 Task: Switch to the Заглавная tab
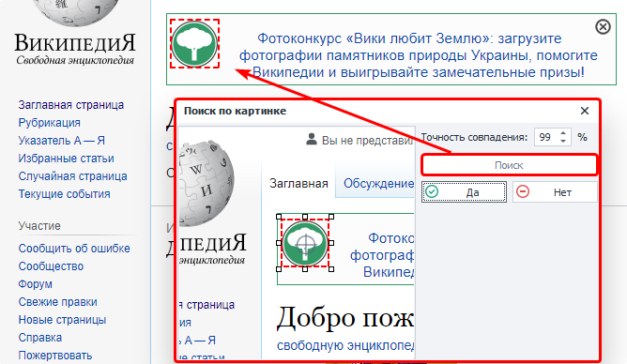pyautogui.click(x=298, y=183)
